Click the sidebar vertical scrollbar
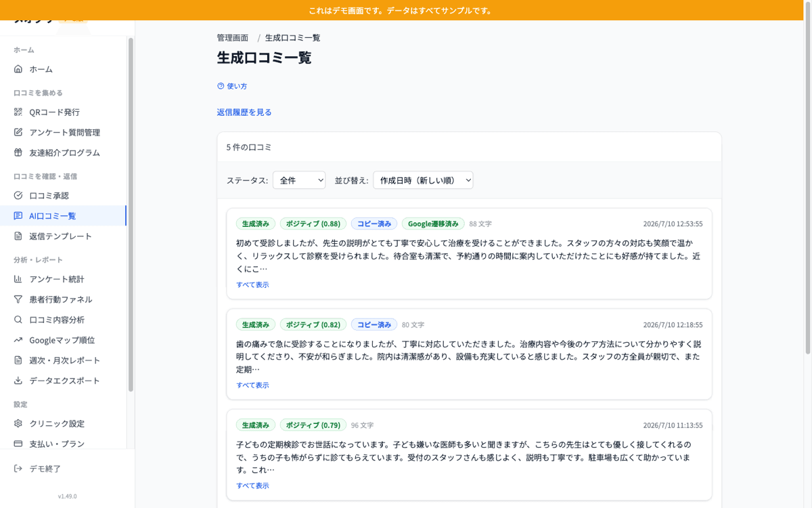Screen dimensions: 812x508 pyautogui.click(x=131, y=214)
